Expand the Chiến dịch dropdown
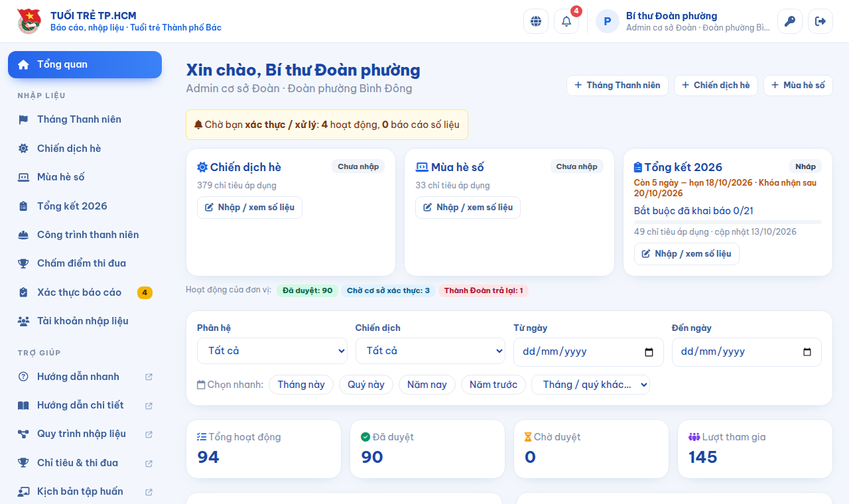This screenshot has height=504, width=849. pyautogui.click(x=430, y=351)
